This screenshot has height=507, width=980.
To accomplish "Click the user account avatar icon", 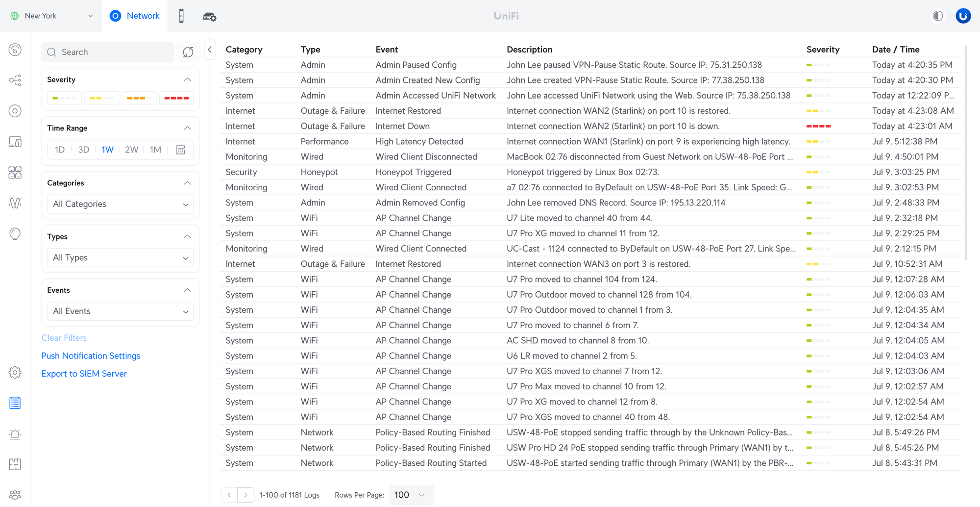I will (x=963, y=16).
